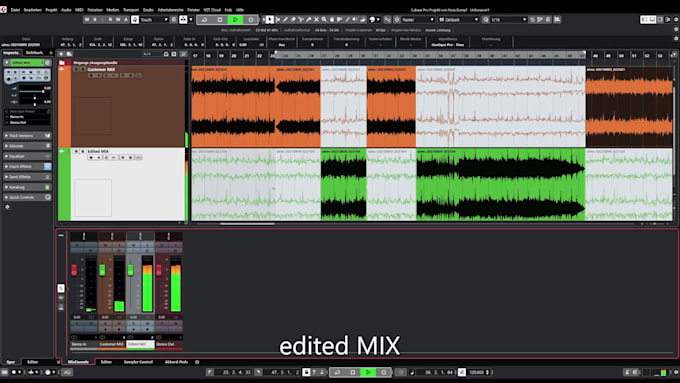The width and height of the screenshot is (680, 383).
Task: Click the Edited MIX channel fader in mixer
Action: [131, 270]
